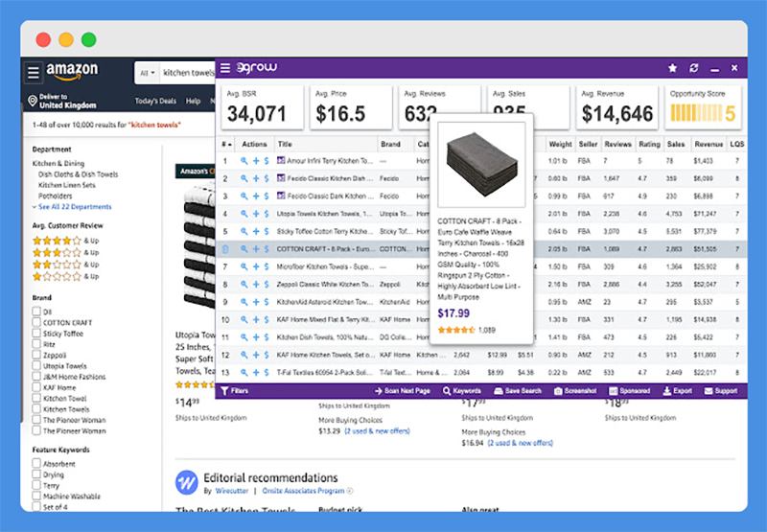Sort table by Brand column header
Screen dimensions: 767x532
click(390, 144)
